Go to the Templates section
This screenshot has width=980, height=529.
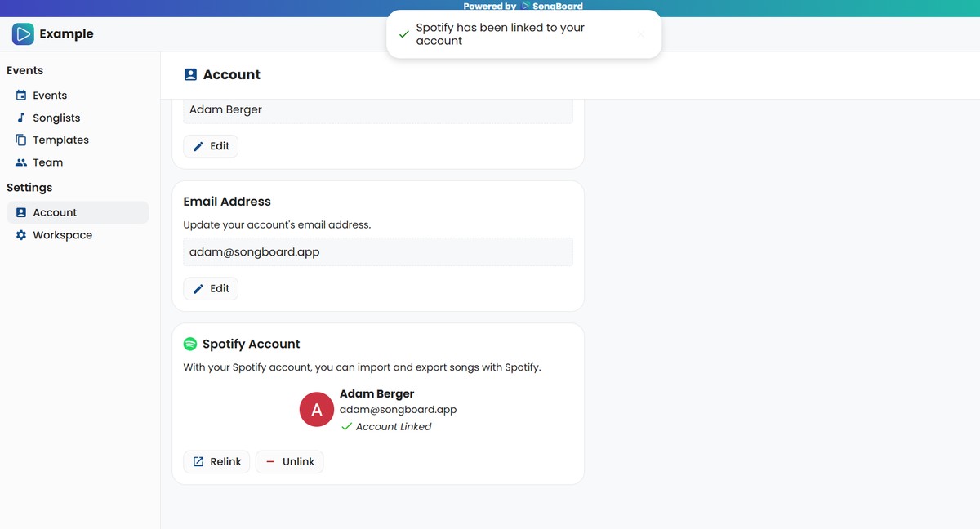click(78, 140)
